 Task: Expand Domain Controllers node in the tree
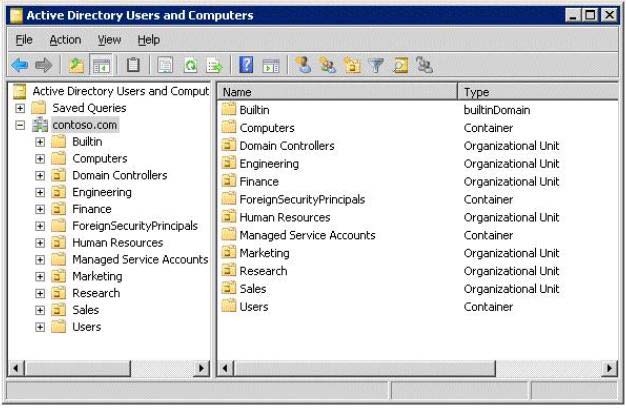(40, 176)
